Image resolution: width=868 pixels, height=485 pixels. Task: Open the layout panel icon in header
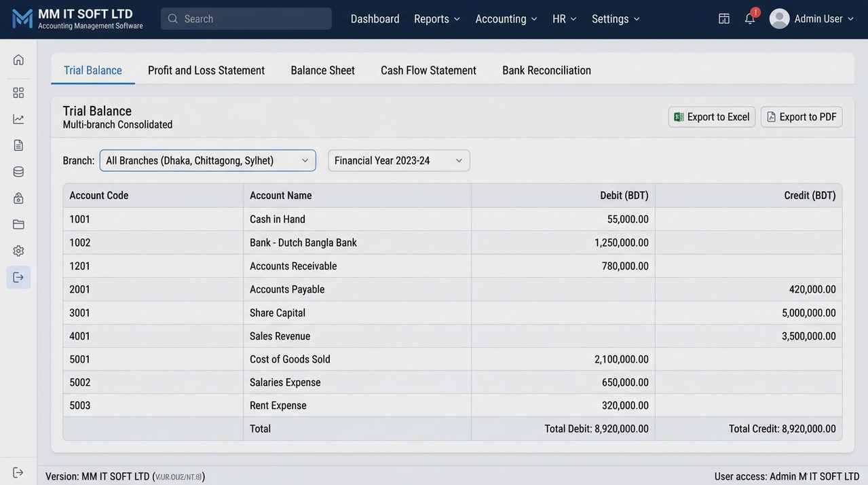pyautogui.click(x=724, y=18)
